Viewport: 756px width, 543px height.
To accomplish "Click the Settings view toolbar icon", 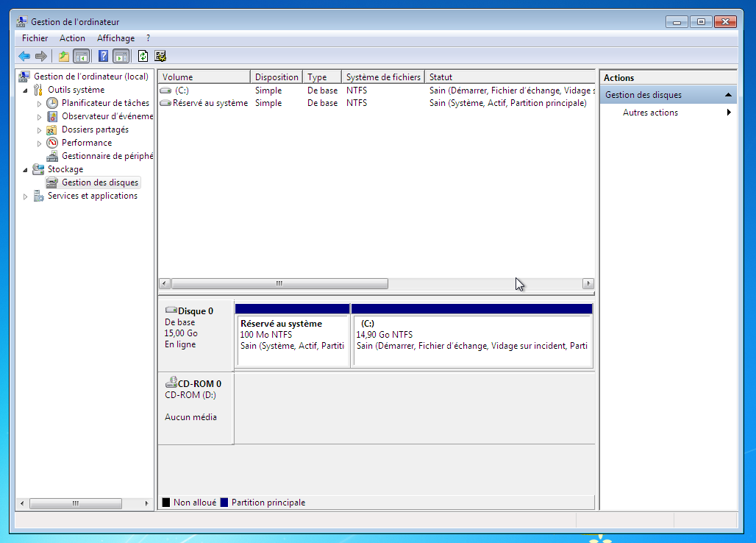I will click(x=160, y=57).
